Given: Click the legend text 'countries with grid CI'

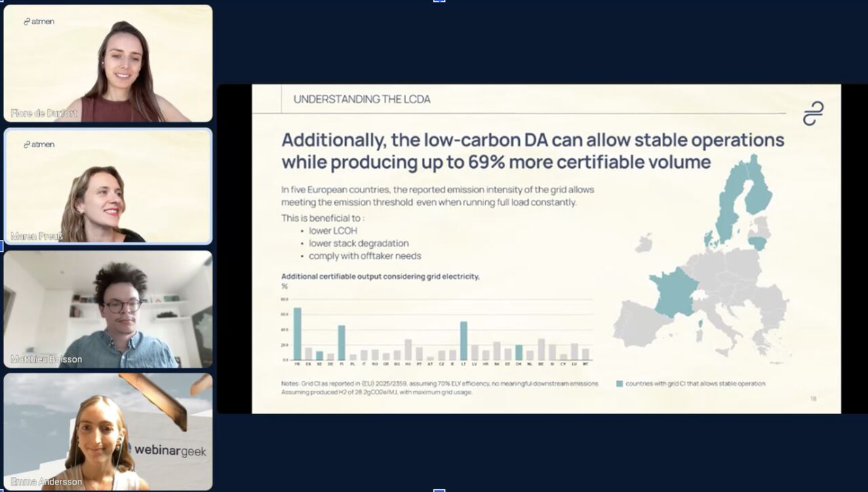Looking at the screenshot, I should pyautogui.click(x=696, y=384).
